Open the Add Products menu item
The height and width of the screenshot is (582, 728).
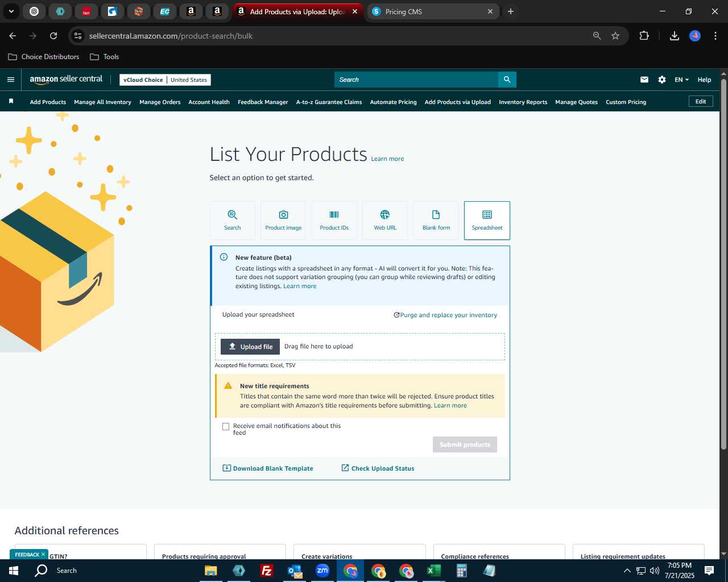point(48,102)
